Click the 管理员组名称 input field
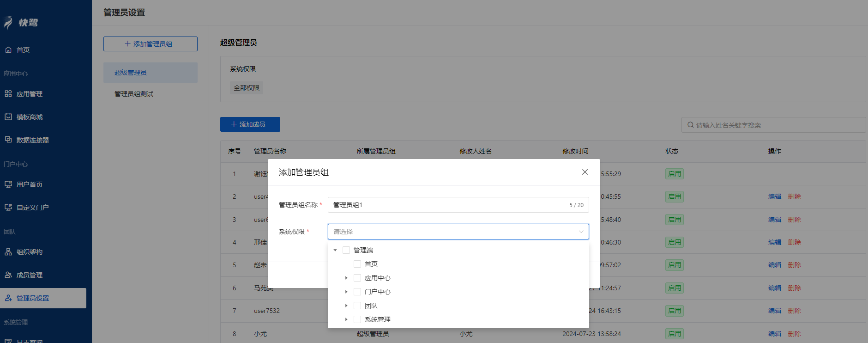868x343 pixels. (448, 205)
